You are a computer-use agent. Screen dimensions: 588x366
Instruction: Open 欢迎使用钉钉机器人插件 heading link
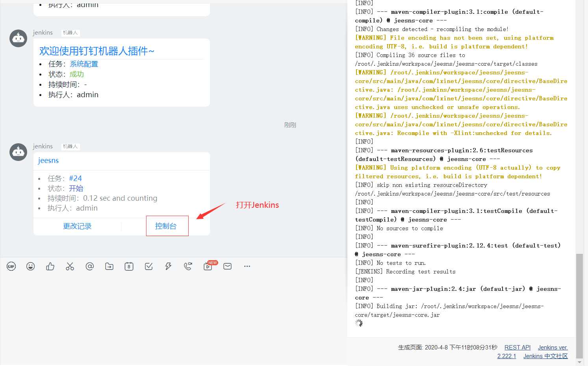click(97, 51)
